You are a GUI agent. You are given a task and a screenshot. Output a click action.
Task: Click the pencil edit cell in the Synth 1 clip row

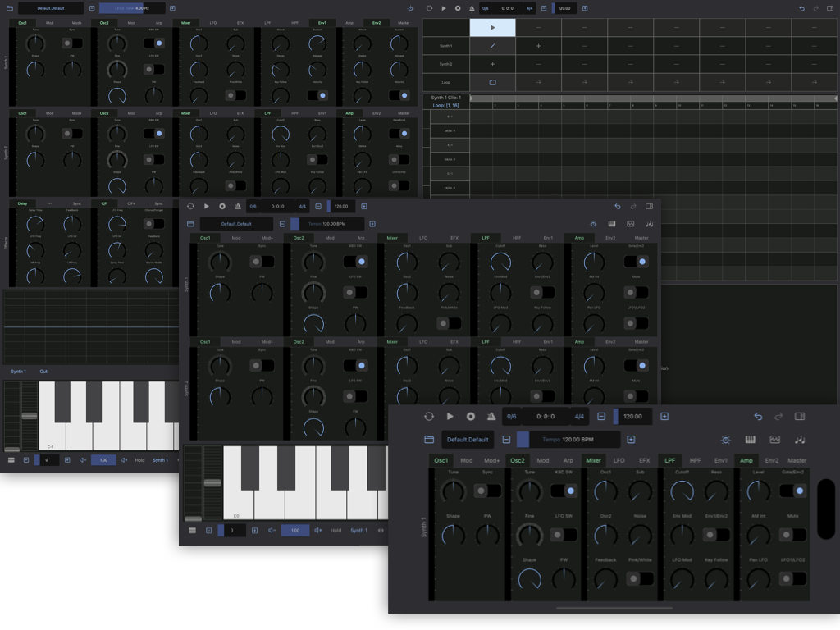pos(492,46)
